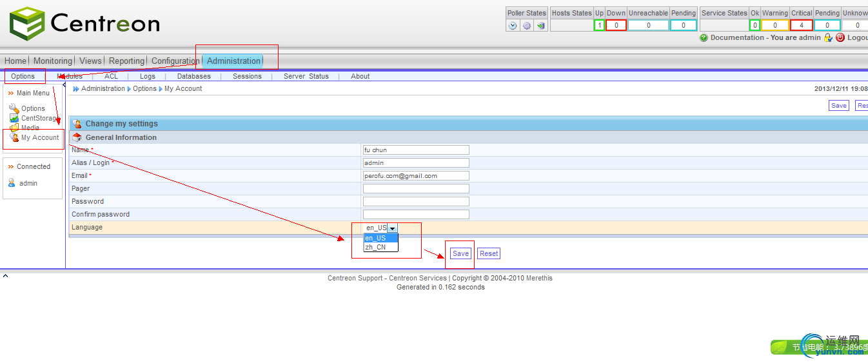Click My Account in the breadcrumb
The image size is (868, 363).
183,89
